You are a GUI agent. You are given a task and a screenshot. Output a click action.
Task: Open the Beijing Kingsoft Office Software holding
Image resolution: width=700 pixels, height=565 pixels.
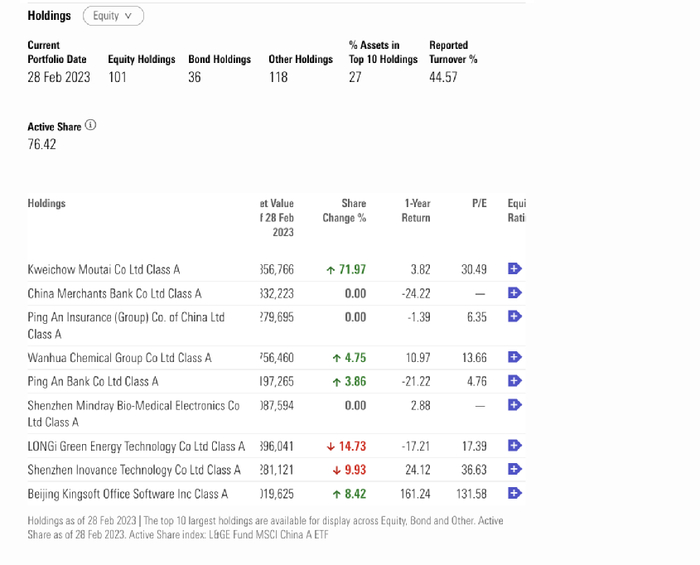(128, 494)
